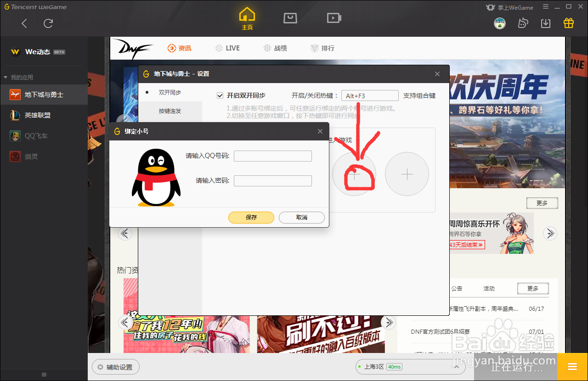
Task: Close the 绑定小号 dialog
Action: [320, 131]
